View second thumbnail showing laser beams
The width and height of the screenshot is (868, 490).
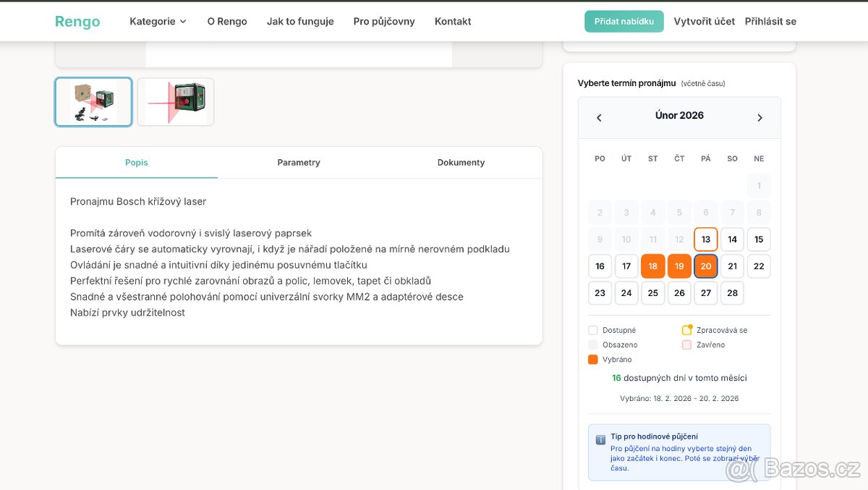click(176, 102)
